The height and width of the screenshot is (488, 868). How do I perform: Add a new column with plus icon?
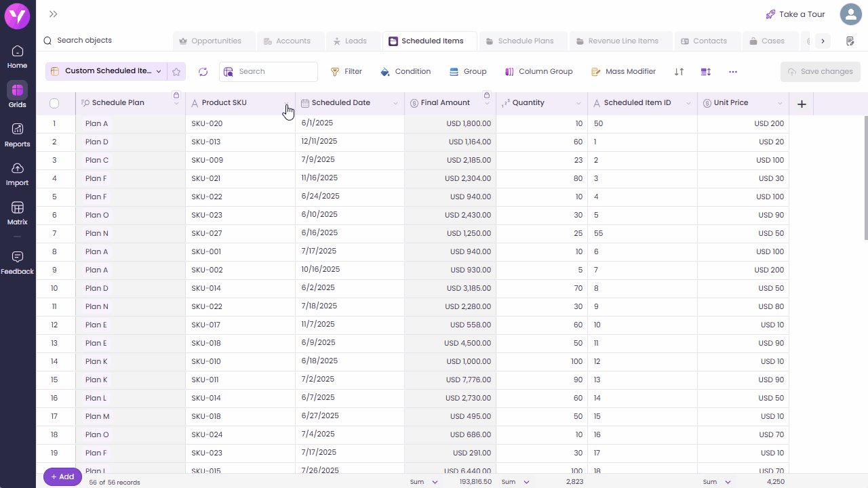[802, 104]
